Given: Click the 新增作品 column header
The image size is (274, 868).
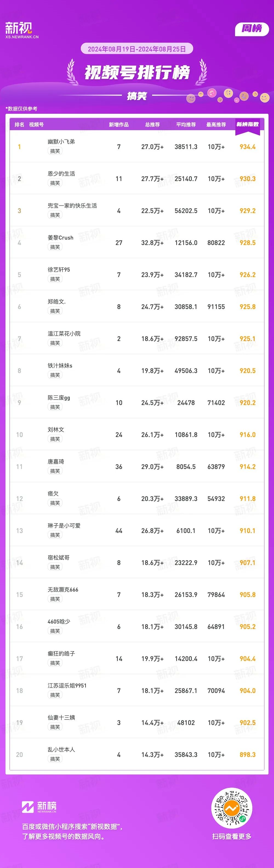Looking at the screenshot, I should (119, 125).
